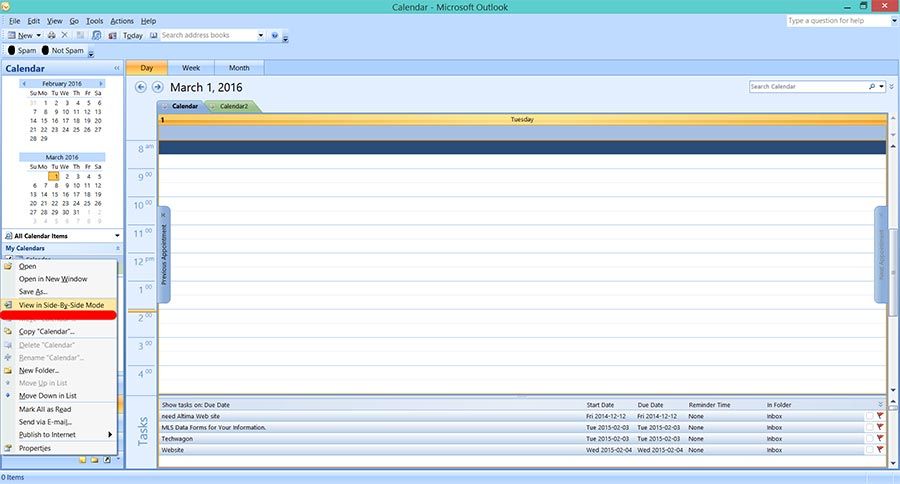Click the notes icon at navigation pane bottom
Screen dimensions: 900x484
click(x=83, y=460)
